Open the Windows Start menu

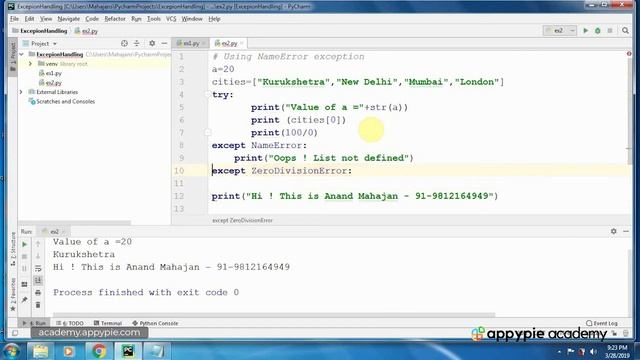coord(11,351)
